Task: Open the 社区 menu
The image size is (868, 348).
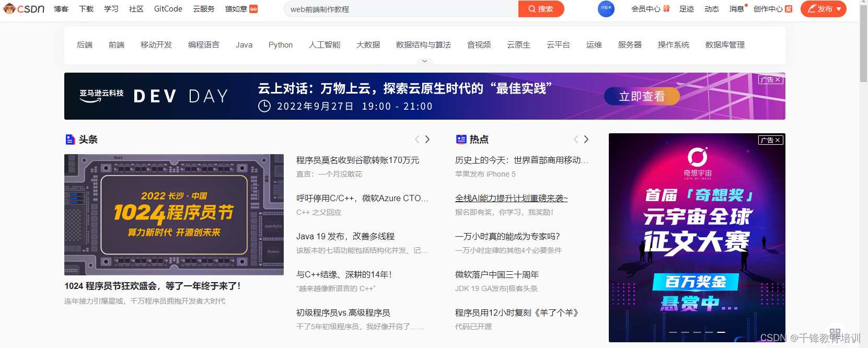Action: pos(136,9)
